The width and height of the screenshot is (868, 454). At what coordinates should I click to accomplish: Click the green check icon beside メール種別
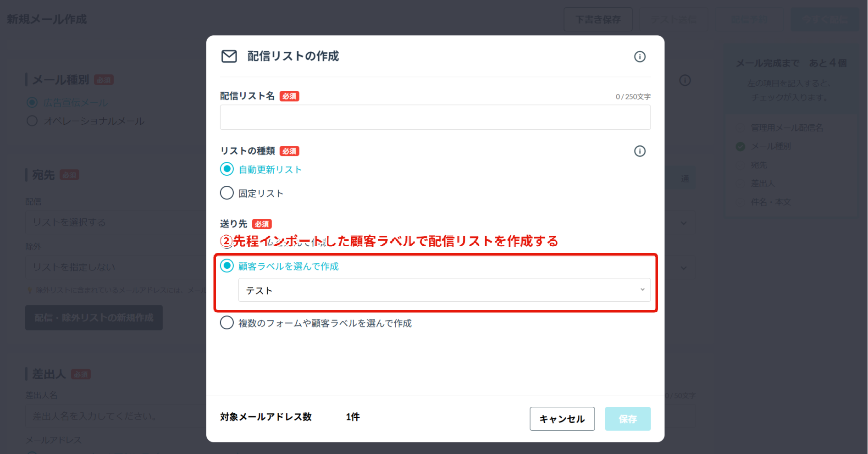click(740, 146)
